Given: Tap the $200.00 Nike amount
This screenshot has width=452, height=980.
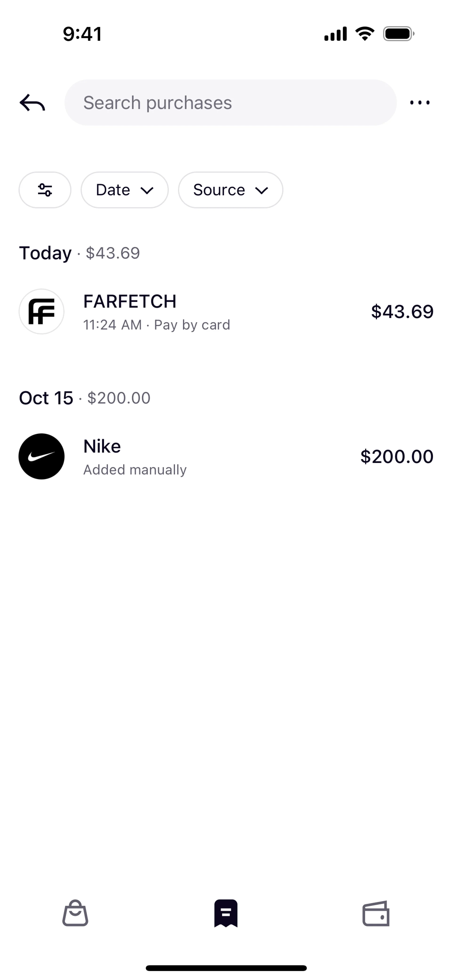Looking at the screenshot, I should (397, 457).
